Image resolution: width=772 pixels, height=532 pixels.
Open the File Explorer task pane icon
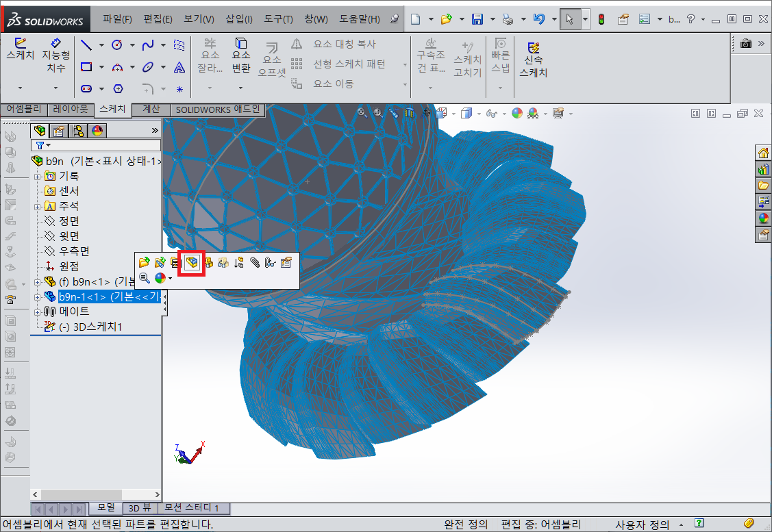coord(763,186)
